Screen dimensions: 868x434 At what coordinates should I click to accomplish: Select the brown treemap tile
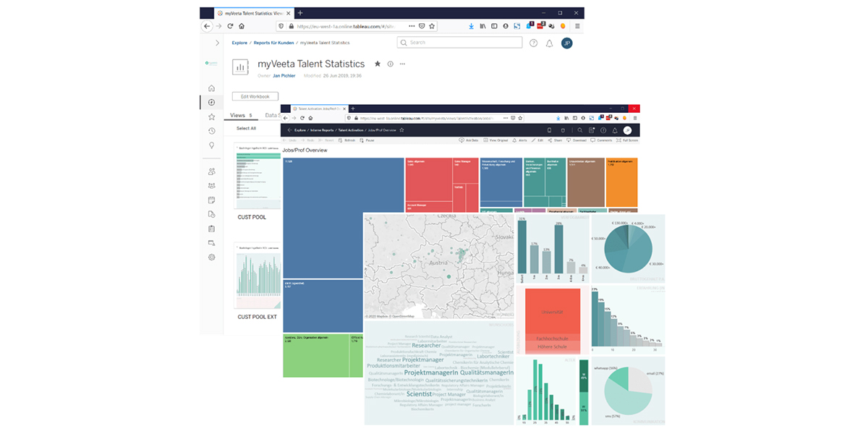click(585, 182)
